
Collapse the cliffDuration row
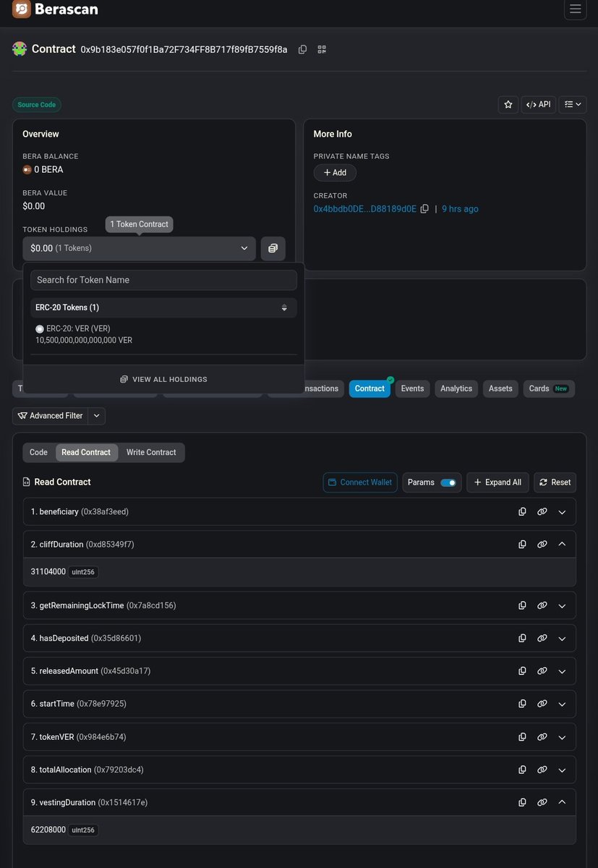pos(562,544)
